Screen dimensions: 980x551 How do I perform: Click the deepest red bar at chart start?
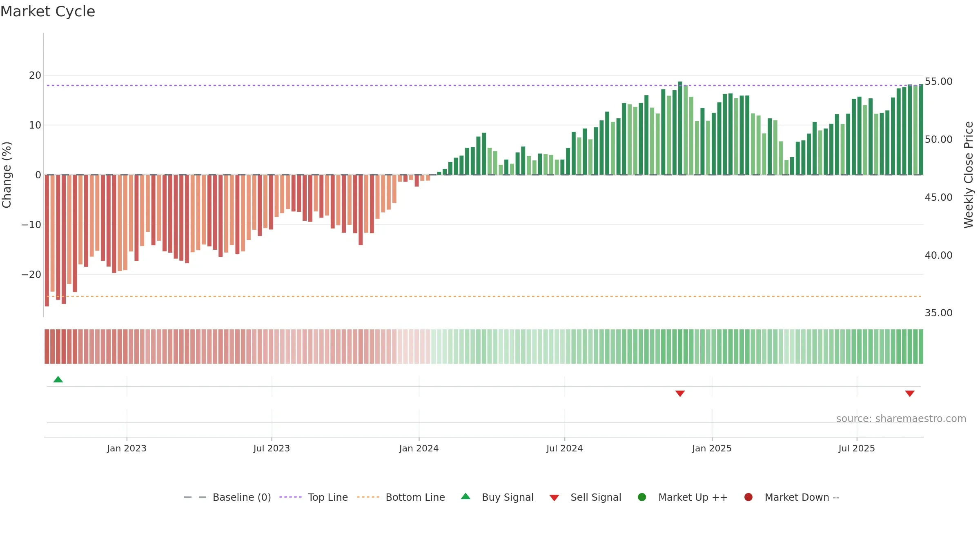(x=47, y=240)
